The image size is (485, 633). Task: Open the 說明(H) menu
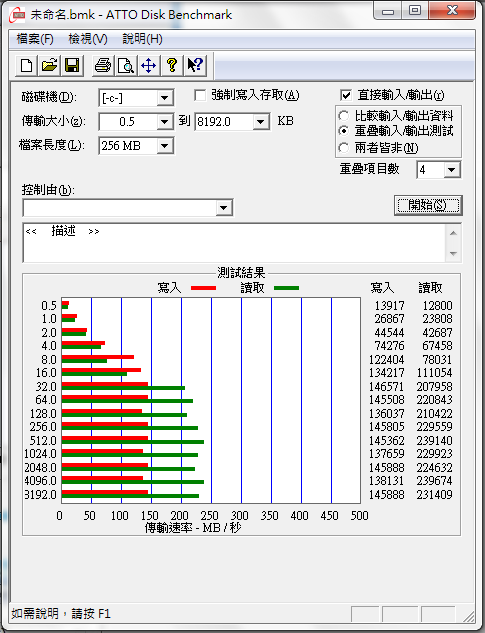pos(142,39)
